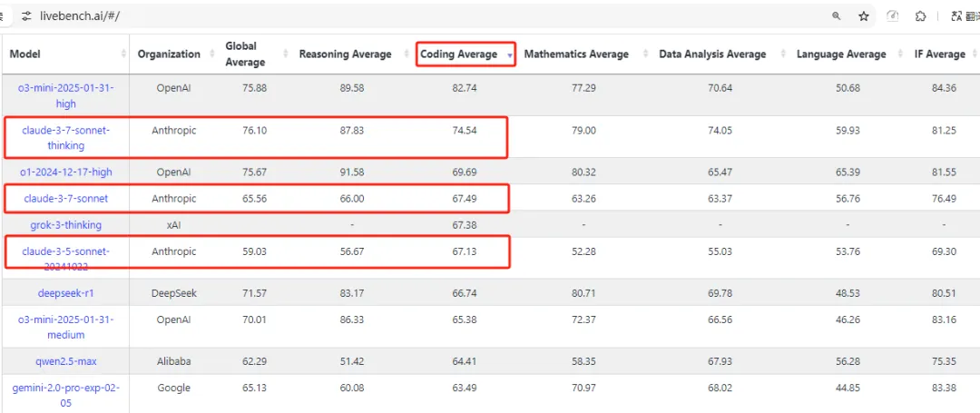Open site information icon beside the URL
980x413 pixels.
coord(25,15)
